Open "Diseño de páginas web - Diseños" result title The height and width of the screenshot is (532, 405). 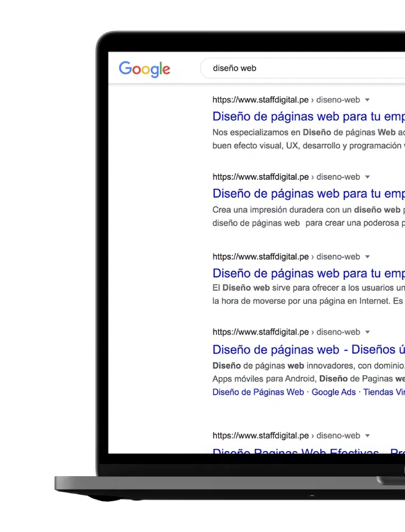pyautogui.click(x=309, y=350)
